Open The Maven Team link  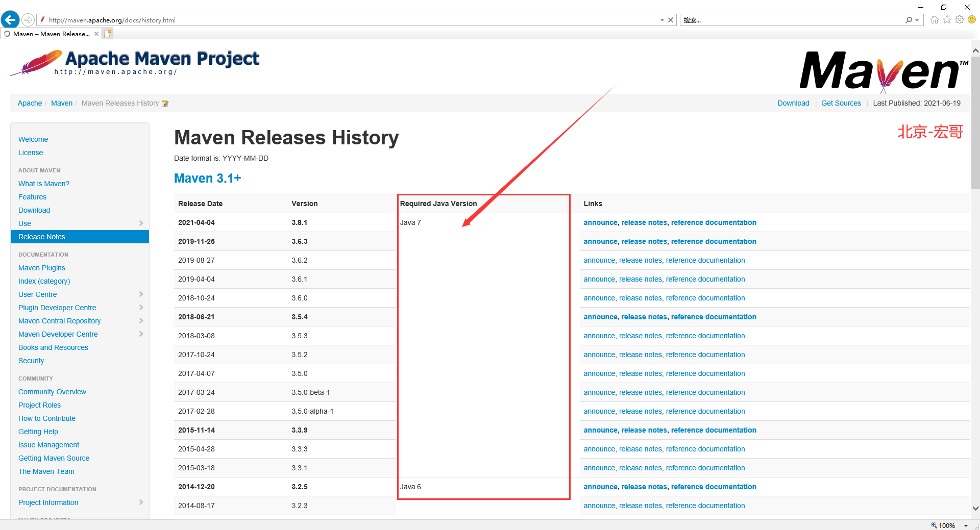click(x=46, y=471)
